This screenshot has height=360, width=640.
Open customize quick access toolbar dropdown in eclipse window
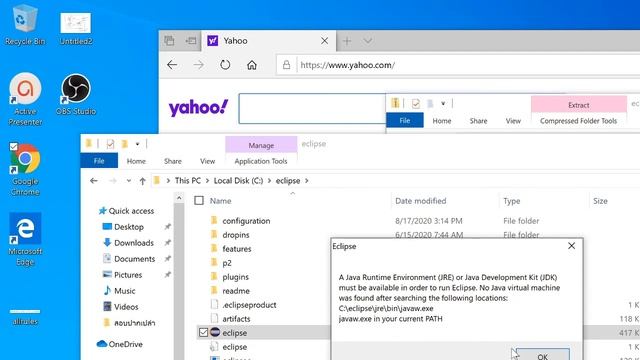pos(138,144)
